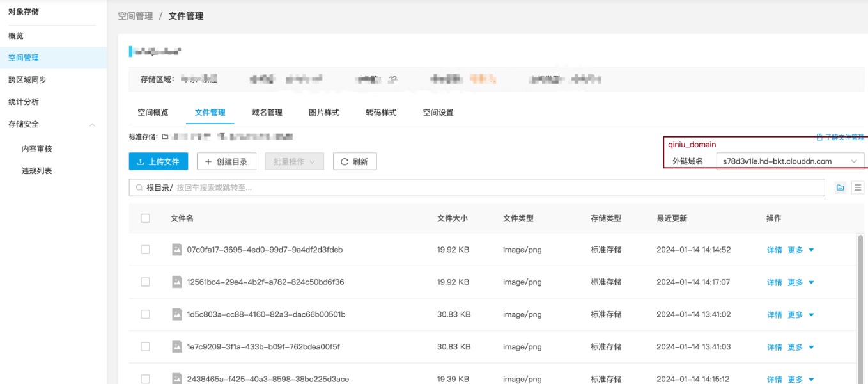Toggle the select-all checkbox in table header

coord(145,218)
